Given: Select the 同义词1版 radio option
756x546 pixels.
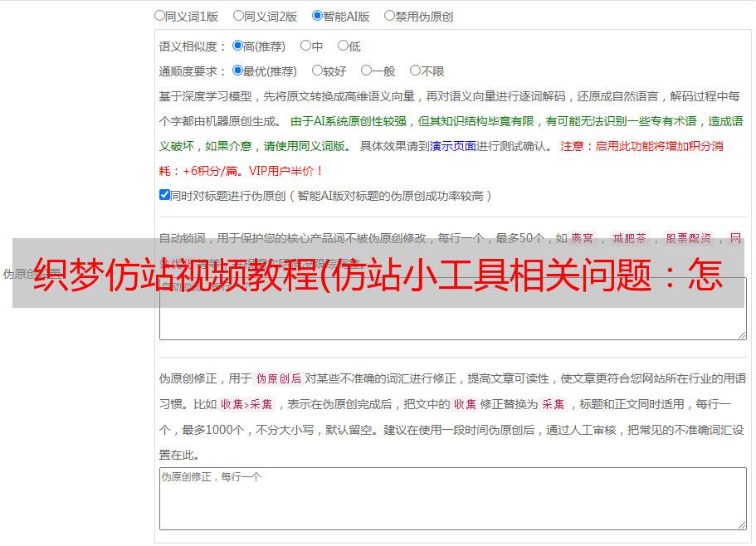Looking at the screenshot, I should pos(159,16).
